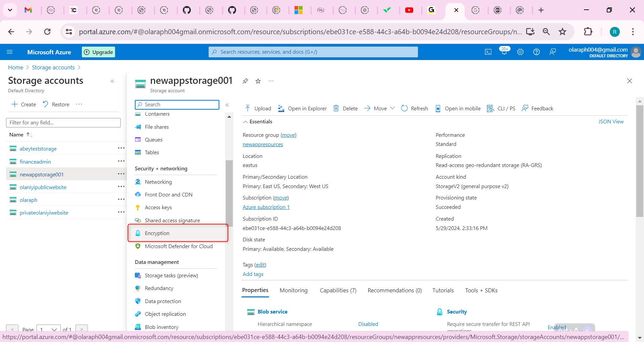Click the top bar feedback icon
This screenshot has height=342, width=644.
click(552, 52)
